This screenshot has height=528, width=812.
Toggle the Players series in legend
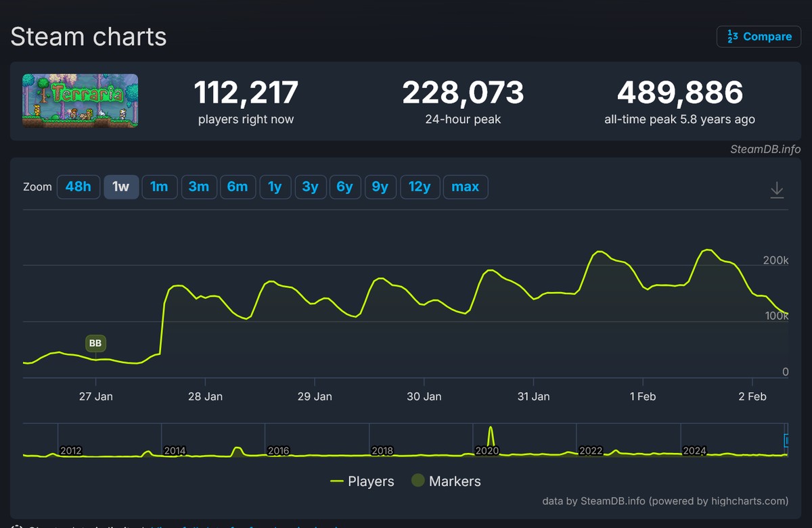pos(362,481)
